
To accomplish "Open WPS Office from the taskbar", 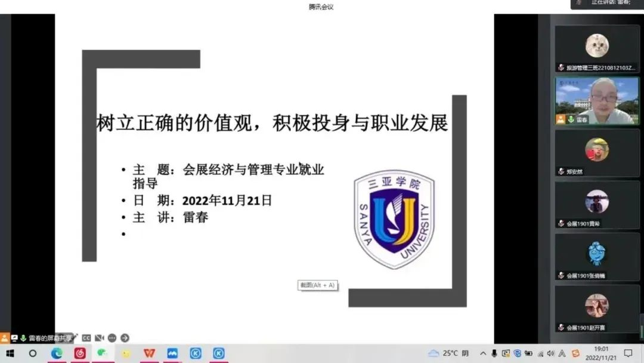I will pyautogui.click(x=149, y=353).
